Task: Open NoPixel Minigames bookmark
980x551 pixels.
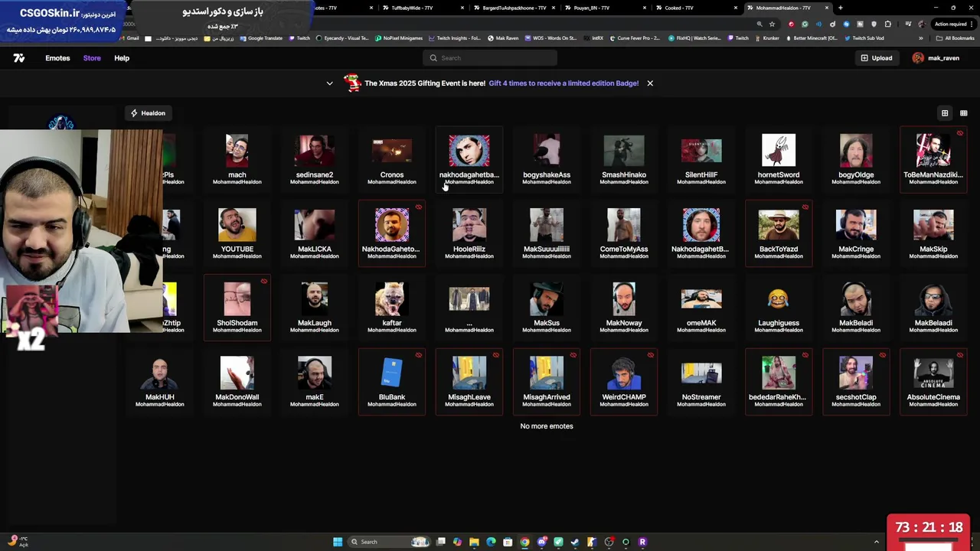Action: click(400, 38)
